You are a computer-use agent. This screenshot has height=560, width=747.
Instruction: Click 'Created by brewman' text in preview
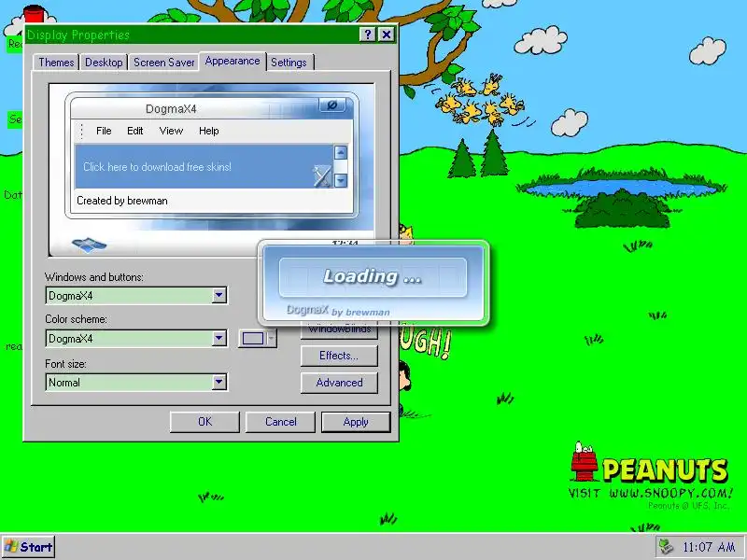click(x=122, y=201)
